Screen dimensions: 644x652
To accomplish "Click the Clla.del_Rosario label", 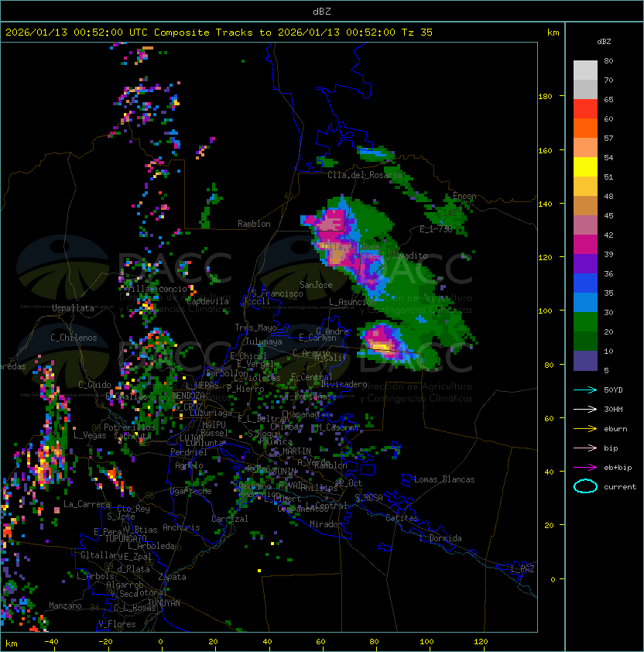I will [365, 175].
